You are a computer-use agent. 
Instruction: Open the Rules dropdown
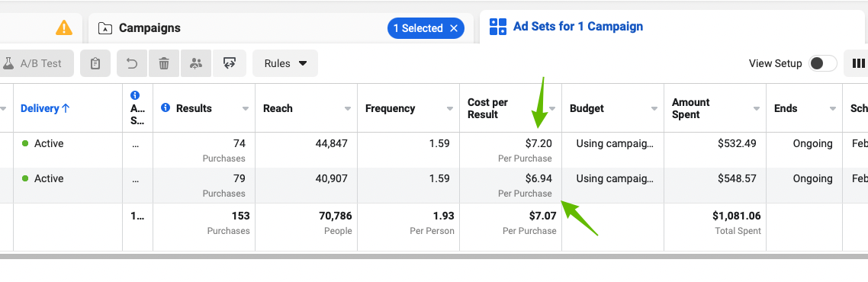[x=285, y=63]
